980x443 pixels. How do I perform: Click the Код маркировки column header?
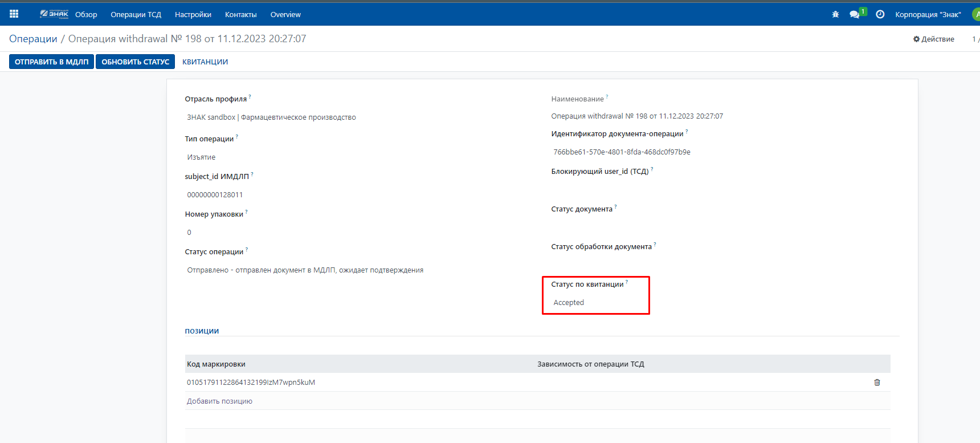click(216, 364)
